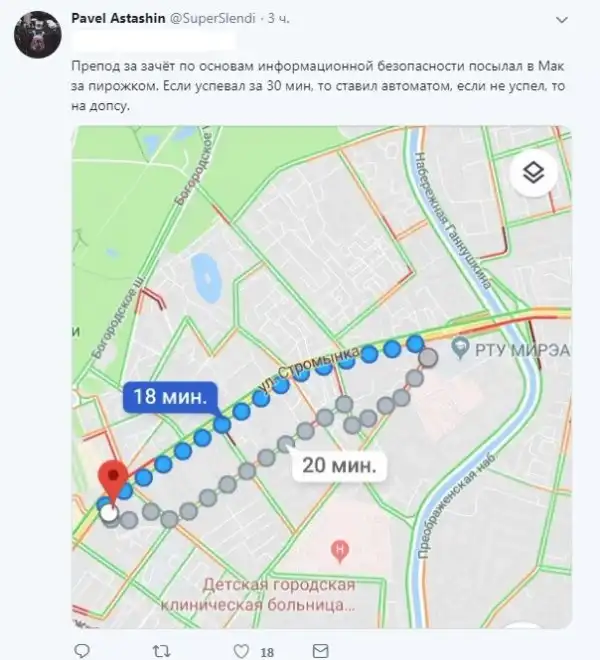Image resolution: width=600 pixels, height=660 pixels.
Task: Open the tweet timestamp 3 ч.
Action: 279,19
